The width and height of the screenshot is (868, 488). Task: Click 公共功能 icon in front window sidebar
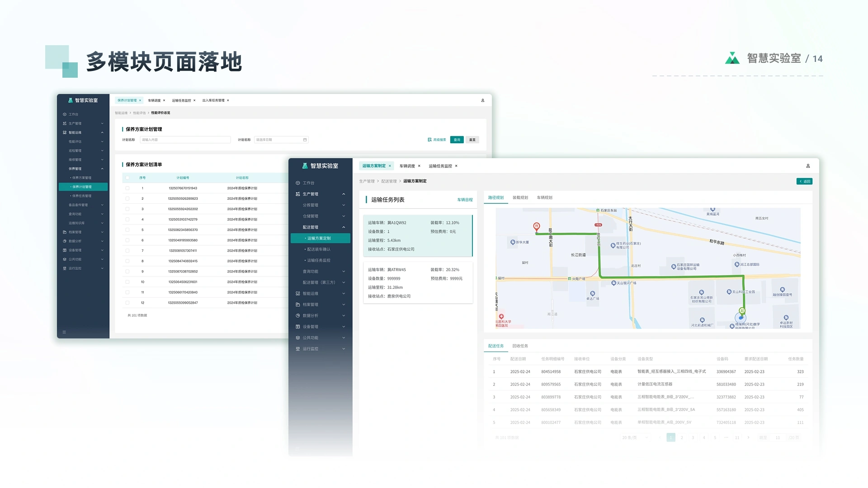click(x=298, y=338)
